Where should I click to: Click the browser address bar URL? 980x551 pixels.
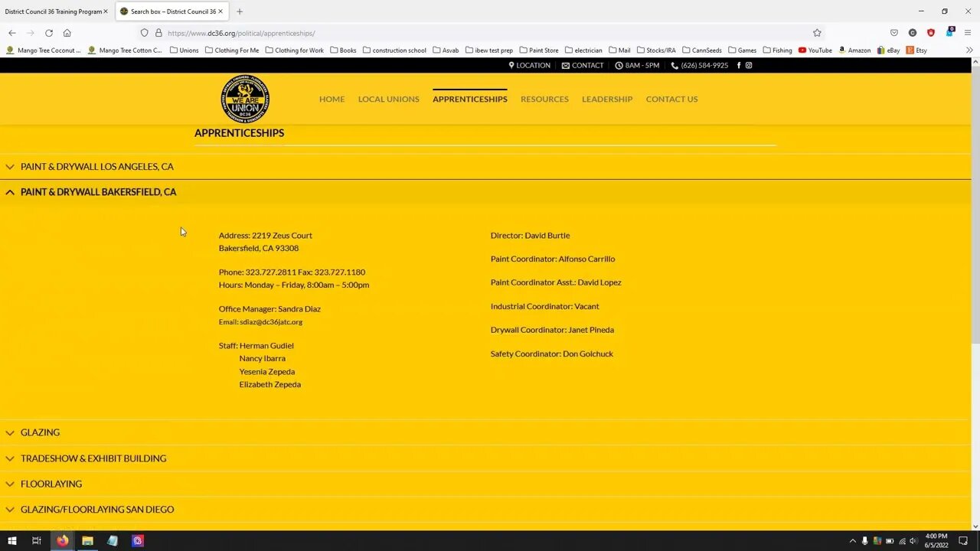241,33
